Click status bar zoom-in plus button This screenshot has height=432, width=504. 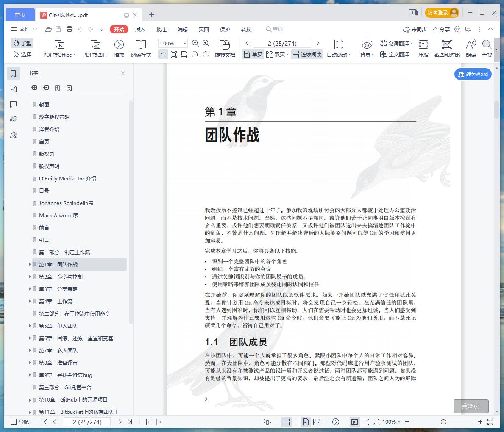tap(480, 422)
